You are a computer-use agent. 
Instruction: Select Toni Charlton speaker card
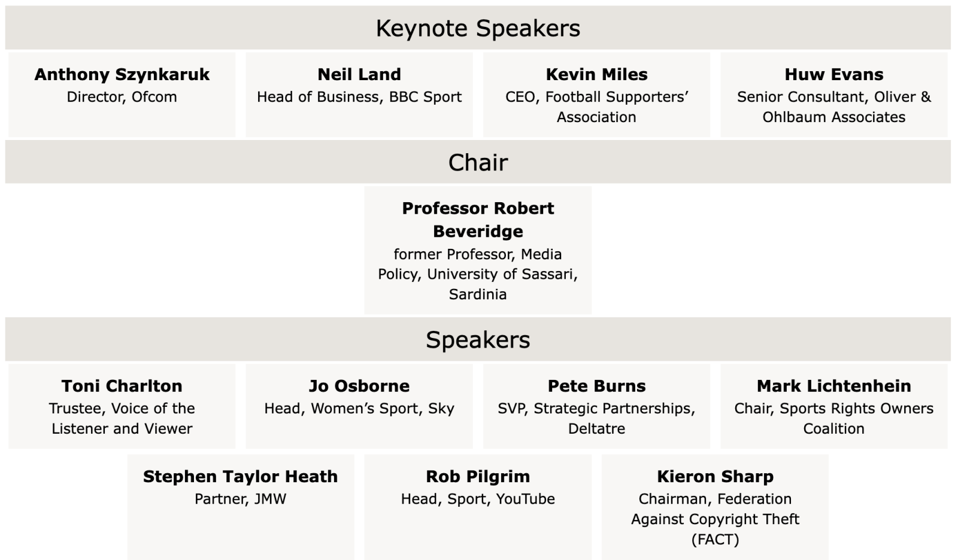(122, 406)
